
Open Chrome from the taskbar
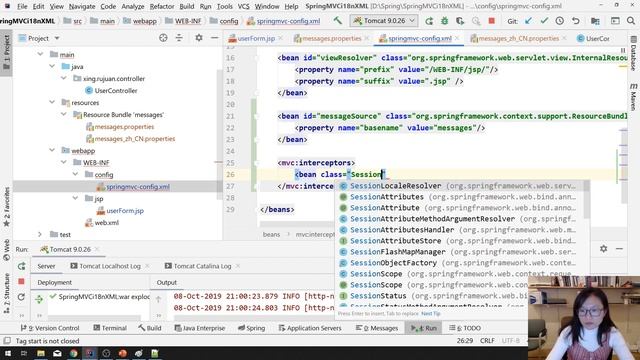pyautogui.click(x=73, y=353)
